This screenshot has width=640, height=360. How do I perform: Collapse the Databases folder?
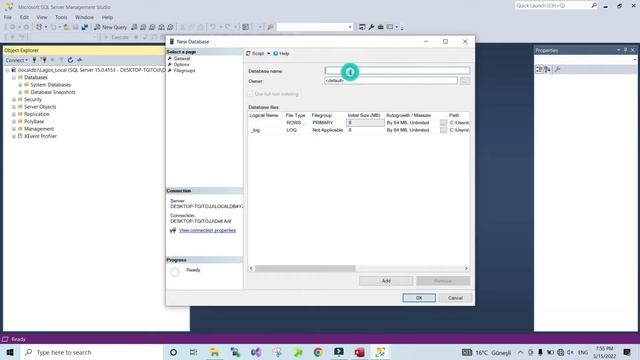point(14,78)
